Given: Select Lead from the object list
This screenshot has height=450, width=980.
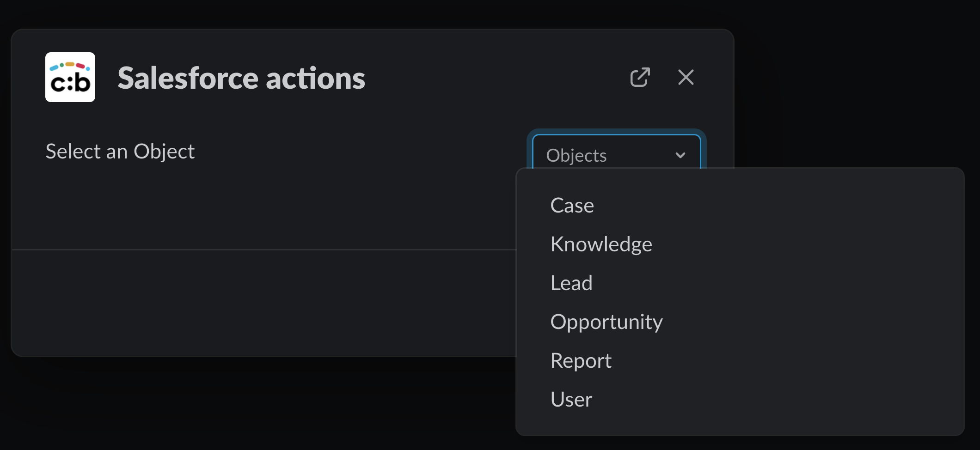Looking at the screenshot, I should tap(571, 283).
